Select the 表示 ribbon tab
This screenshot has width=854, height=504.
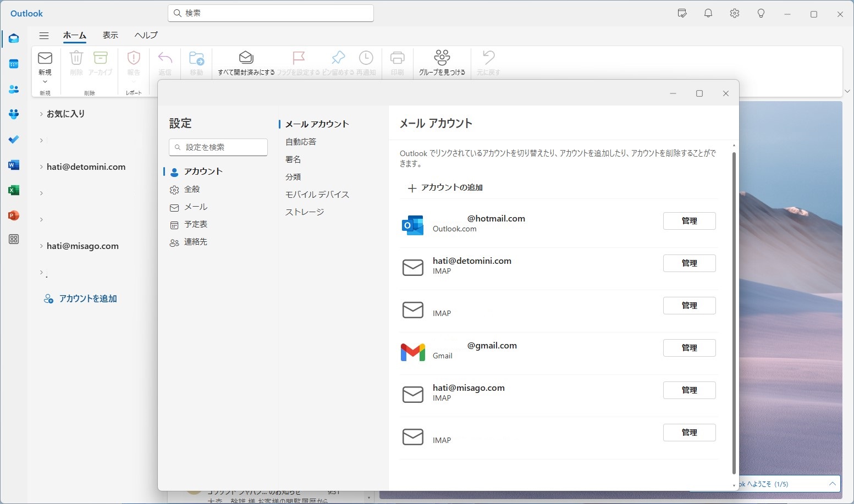tap(111, 35)
